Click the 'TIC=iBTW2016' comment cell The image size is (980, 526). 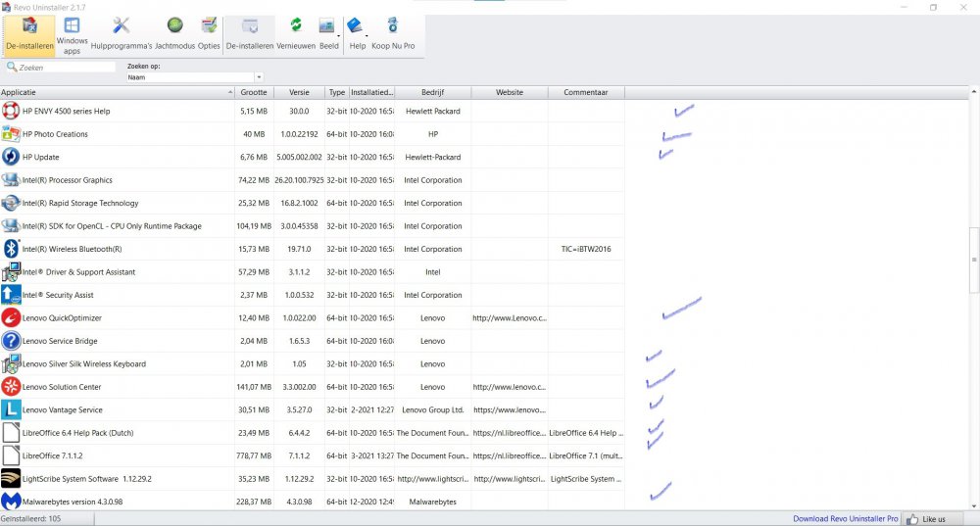586,249
